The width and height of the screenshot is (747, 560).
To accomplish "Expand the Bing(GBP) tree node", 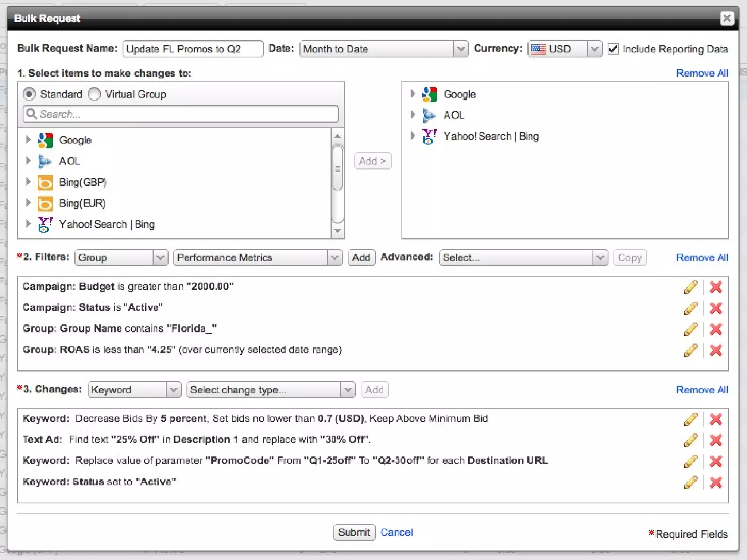I will [x=28, y=182].
